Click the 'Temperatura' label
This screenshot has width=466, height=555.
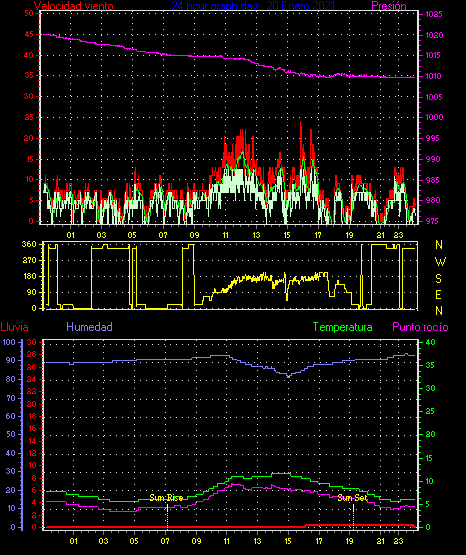tap(342, 327)
